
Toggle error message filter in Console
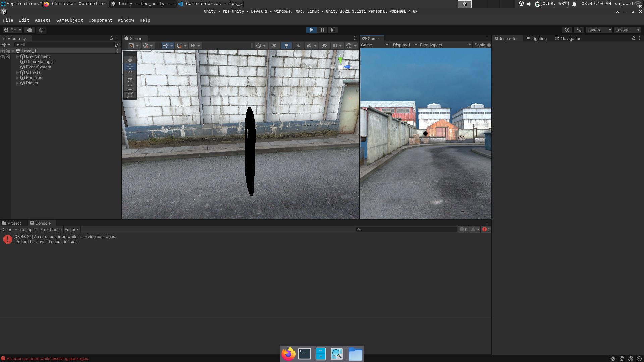click(x=486, y=230)
